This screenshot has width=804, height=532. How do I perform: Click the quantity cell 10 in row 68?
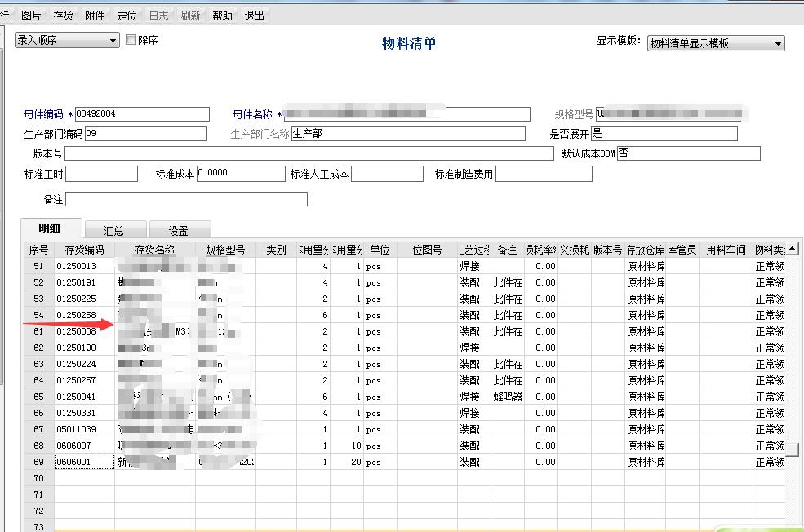tap(347, 446)
